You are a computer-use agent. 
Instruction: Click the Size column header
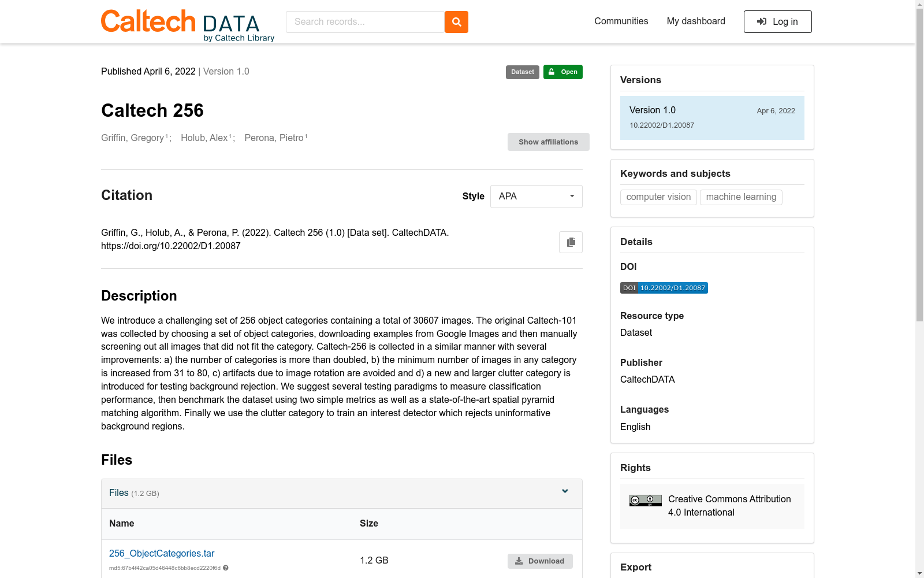(x=369, y=524)
